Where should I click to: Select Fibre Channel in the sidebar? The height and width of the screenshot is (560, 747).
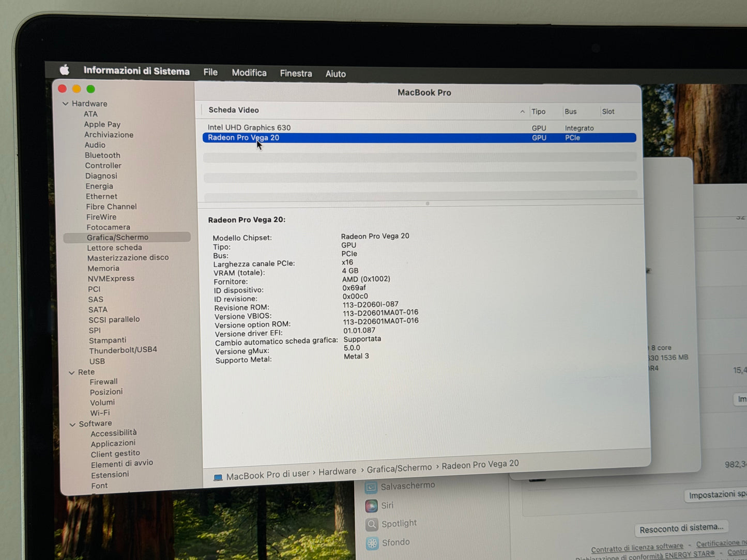[112, 207]
